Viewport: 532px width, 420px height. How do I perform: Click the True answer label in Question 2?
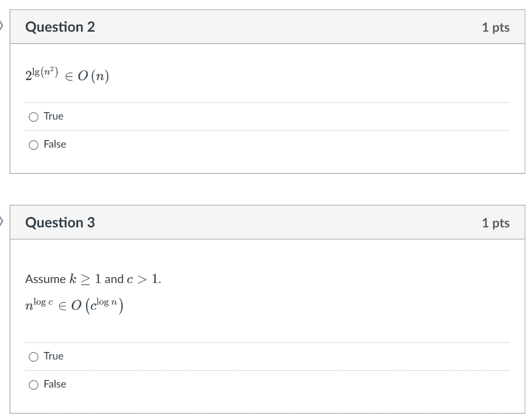[x=54, y=116]
